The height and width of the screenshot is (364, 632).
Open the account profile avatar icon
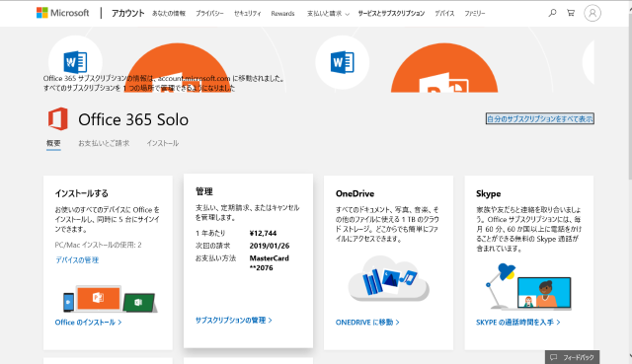click(592, 13)
